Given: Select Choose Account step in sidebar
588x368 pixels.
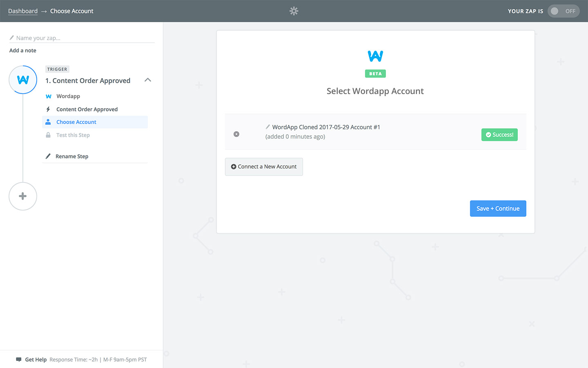Looking at the screenshot, I should (95, 122).
